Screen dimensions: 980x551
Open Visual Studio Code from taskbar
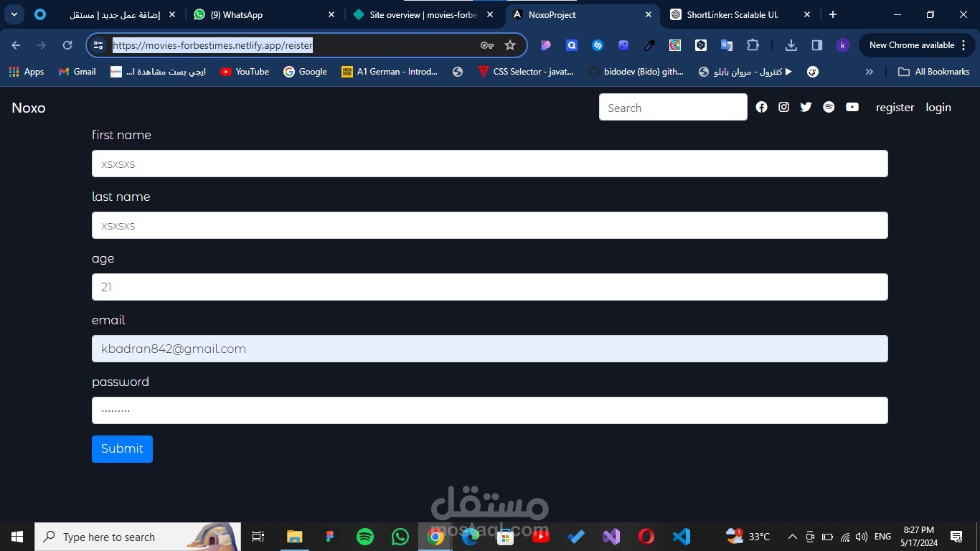click(x=682, y=537)
